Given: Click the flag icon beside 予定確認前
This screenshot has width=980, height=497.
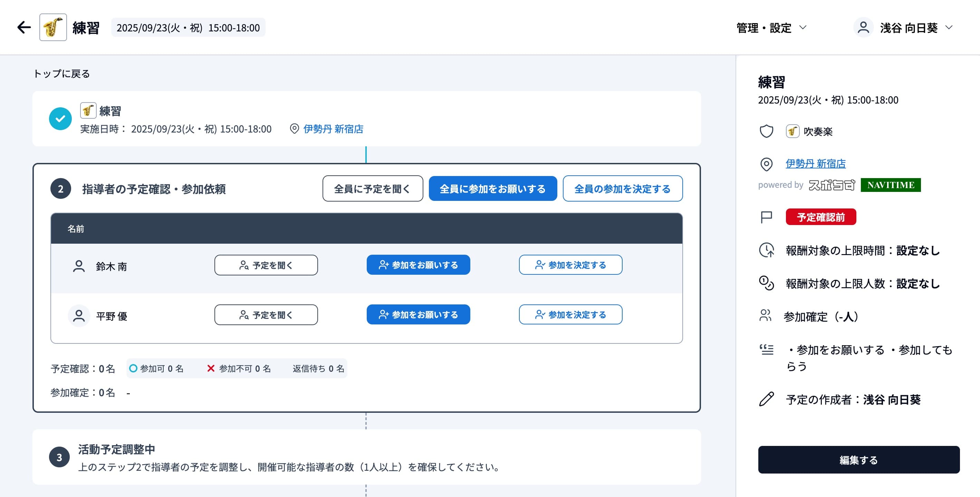Looking at the screenshot, I should [x=766, y=217].
